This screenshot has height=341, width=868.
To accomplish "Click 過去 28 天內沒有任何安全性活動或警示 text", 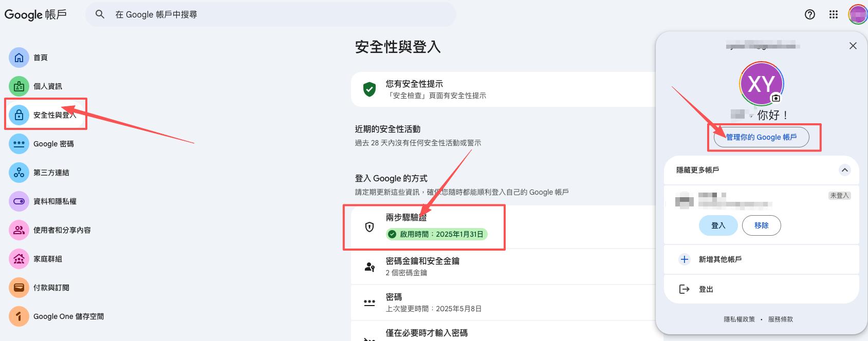I will click(418, 143).
